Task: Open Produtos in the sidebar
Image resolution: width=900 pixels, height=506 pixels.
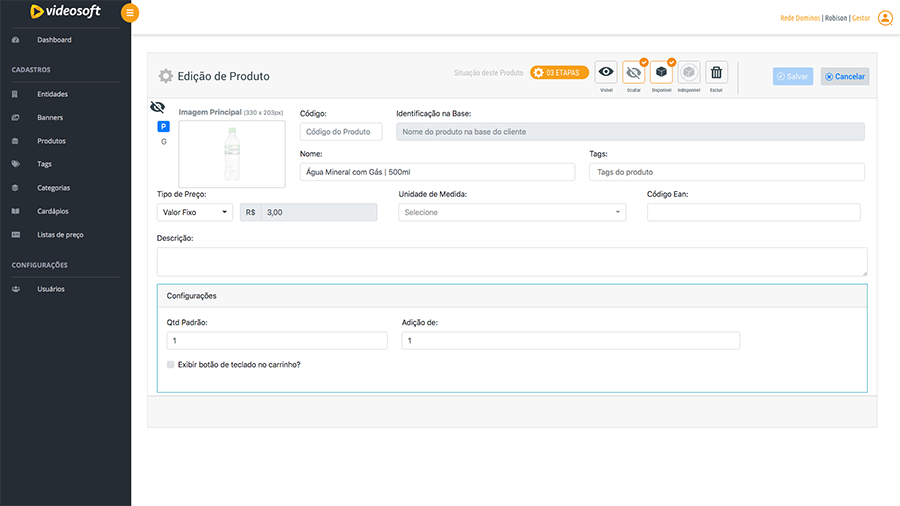Action: pos(51,141)
